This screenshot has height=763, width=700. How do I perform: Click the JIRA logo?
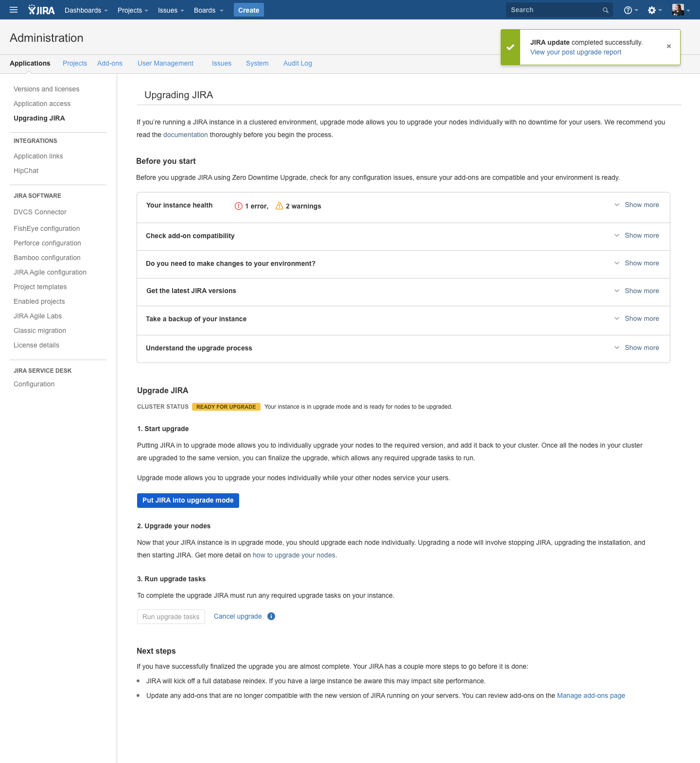click(x=41, y=10)
